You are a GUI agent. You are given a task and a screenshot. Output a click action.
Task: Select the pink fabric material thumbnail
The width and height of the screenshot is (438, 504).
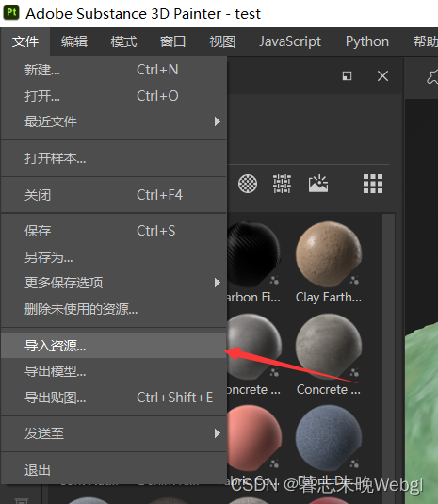[254, 439]
